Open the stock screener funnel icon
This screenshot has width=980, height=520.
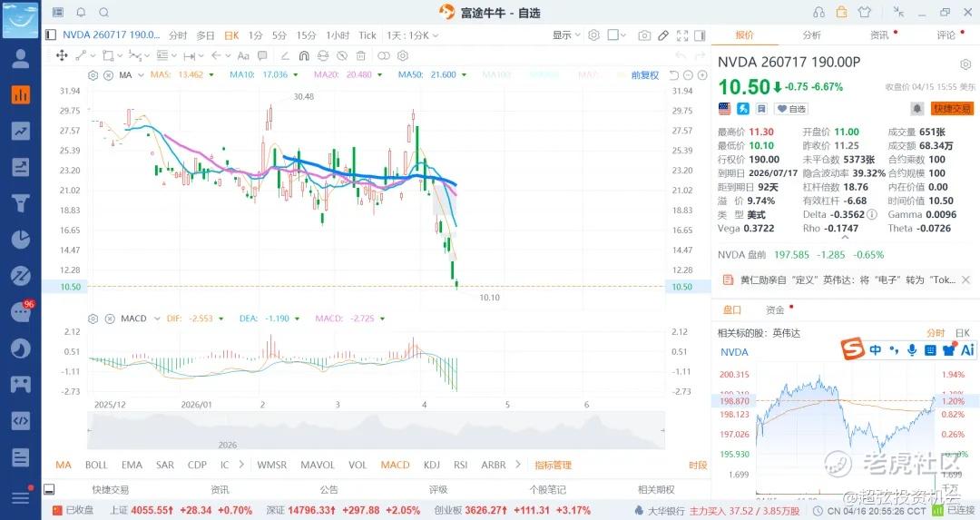[21, 203]
